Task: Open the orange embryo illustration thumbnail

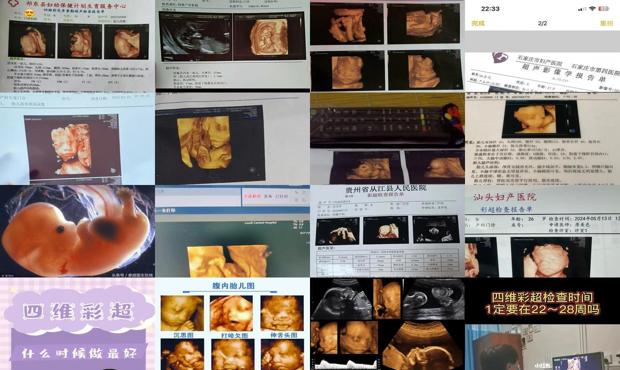Action: tap(78, 231)
